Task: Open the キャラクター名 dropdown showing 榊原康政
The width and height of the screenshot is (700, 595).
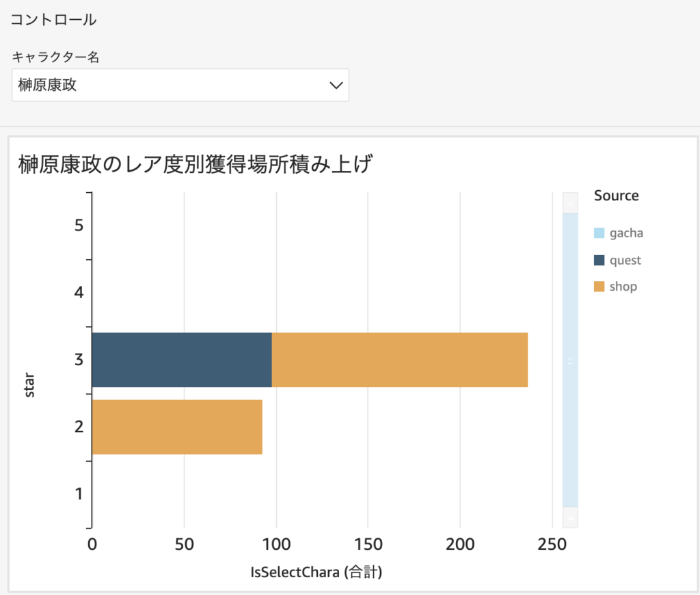Action: pyautogui.click(x=180, y=85)
